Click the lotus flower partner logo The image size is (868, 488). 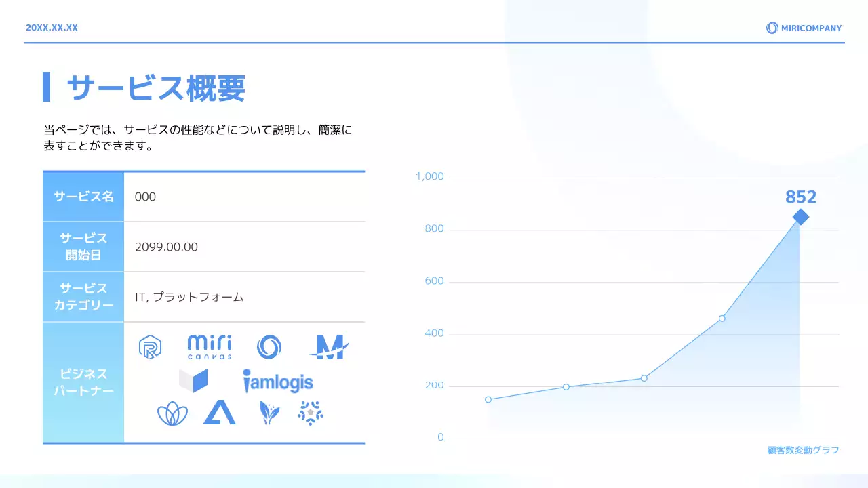point(172,413)
